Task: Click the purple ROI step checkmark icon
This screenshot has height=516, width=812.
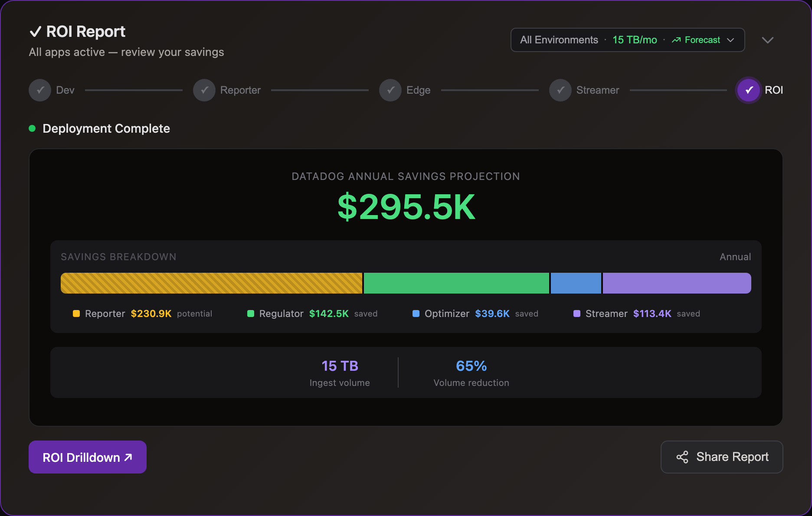Action: 748,90
